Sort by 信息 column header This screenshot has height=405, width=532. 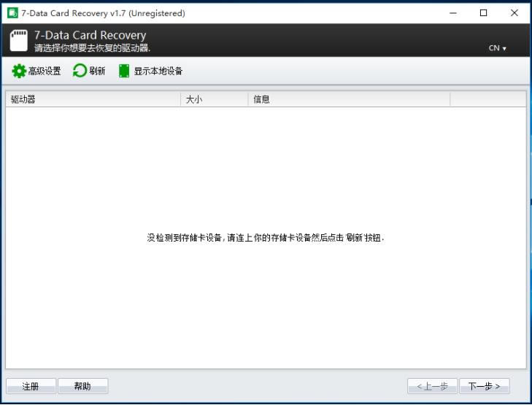[349, 99]
